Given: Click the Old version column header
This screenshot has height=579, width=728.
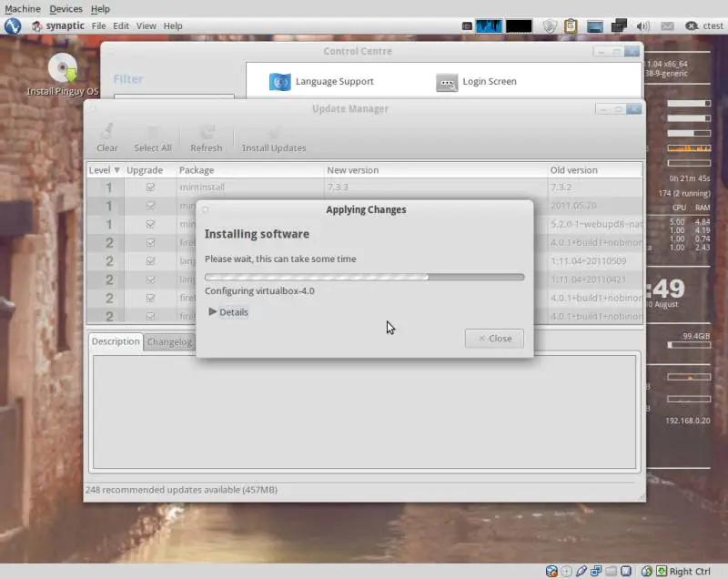Looking at the screenshot, I should coord(595,170).
